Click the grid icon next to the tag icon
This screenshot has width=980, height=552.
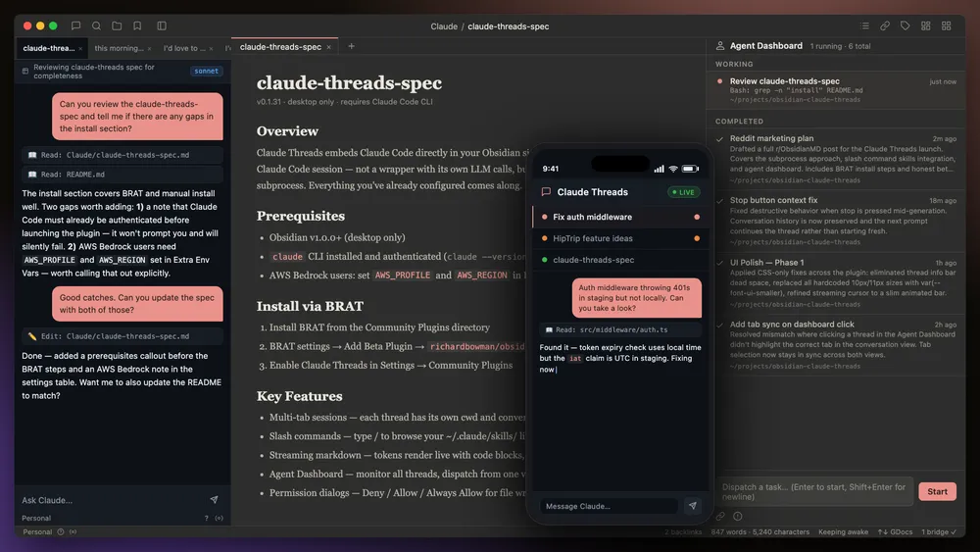[926, 25]
